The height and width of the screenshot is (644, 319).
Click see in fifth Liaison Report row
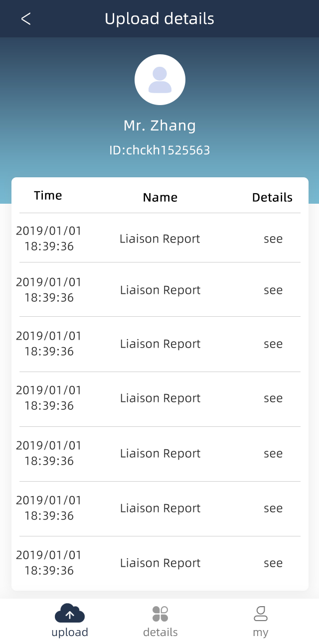[273, 453]
